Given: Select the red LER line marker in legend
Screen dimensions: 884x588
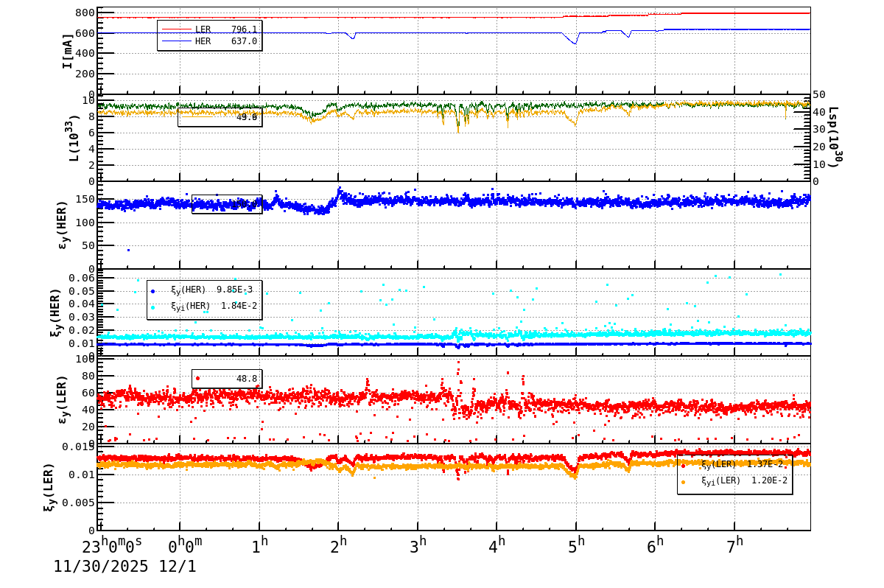Looking at the screenshot, I should click(x=177, y=28).
